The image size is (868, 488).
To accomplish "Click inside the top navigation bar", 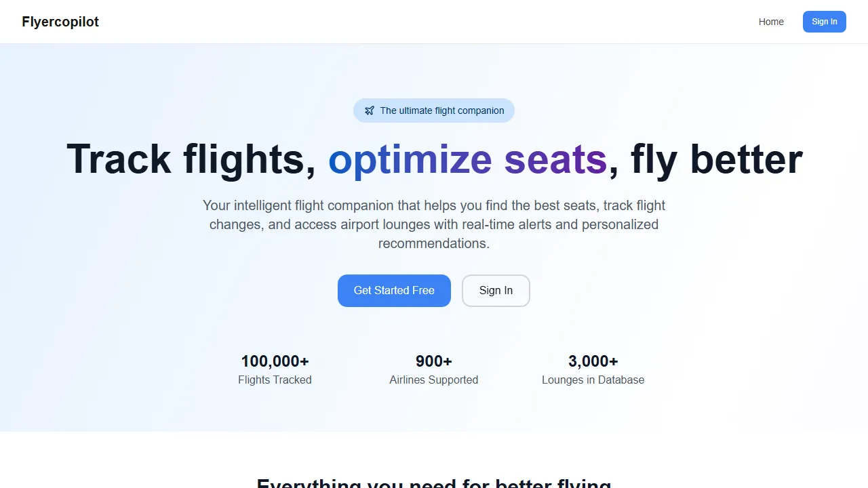I will tap(434, 22).
